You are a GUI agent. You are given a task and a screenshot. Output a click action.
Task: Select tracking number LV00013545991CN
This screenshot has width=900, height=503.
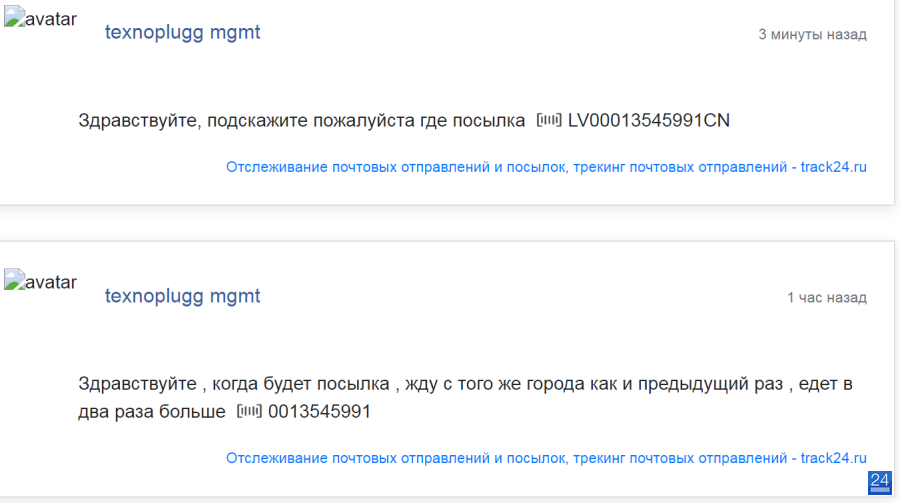[649, 121]
